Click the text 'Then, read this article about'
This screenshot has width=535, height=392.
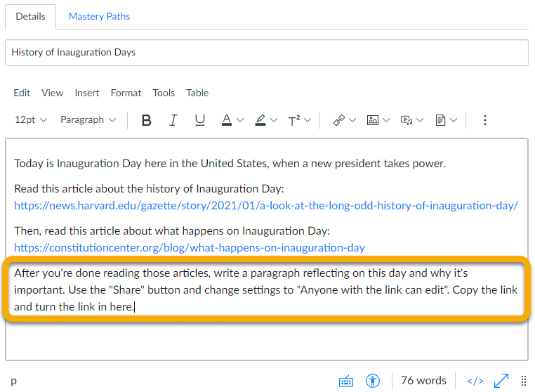click(172, 231)
